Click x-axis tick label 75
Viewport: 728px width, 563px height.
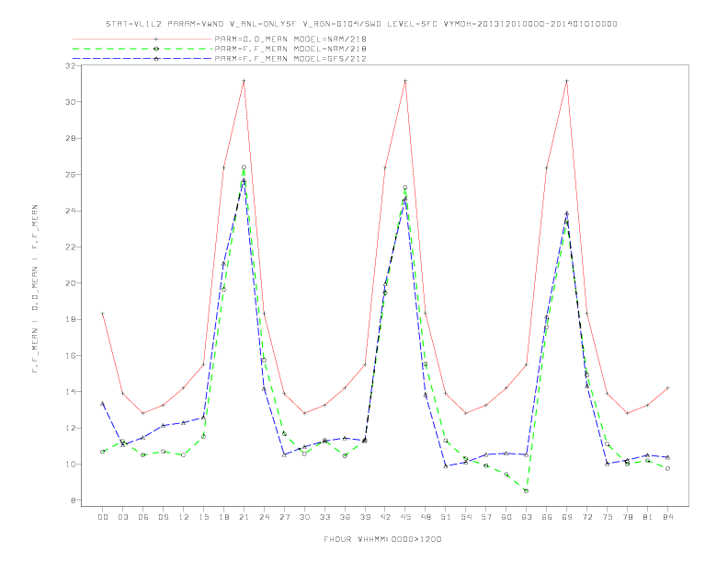click(608, 517)
